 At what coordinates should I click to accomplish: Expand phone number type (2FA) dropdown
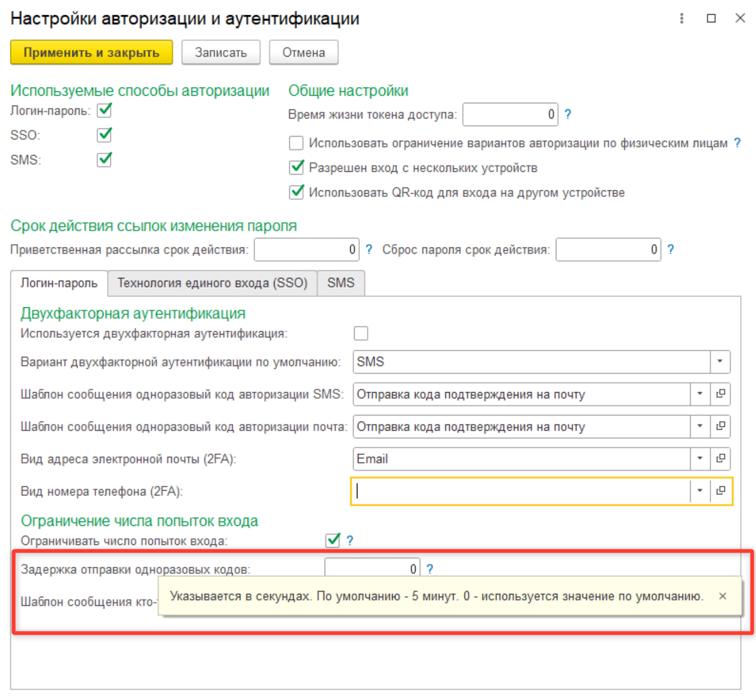click(x=699, y=491)
